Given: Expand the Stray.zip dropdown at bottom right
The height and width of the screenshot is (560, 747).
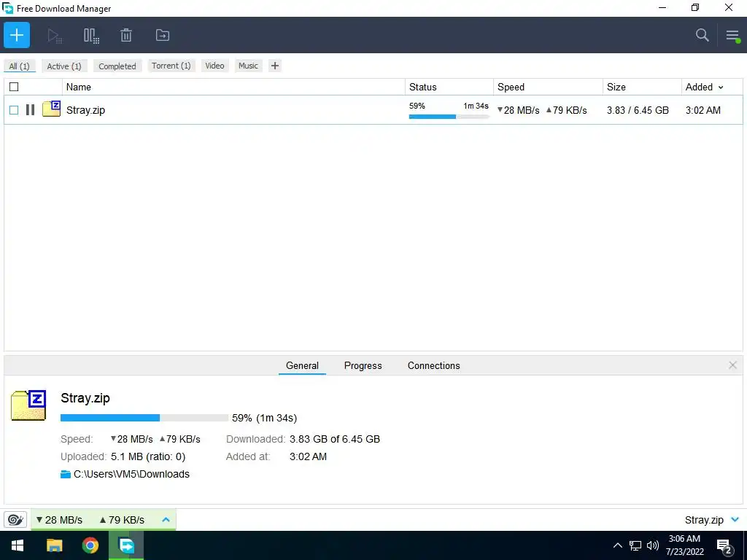Looking at the screenshot, I should 735,519.
